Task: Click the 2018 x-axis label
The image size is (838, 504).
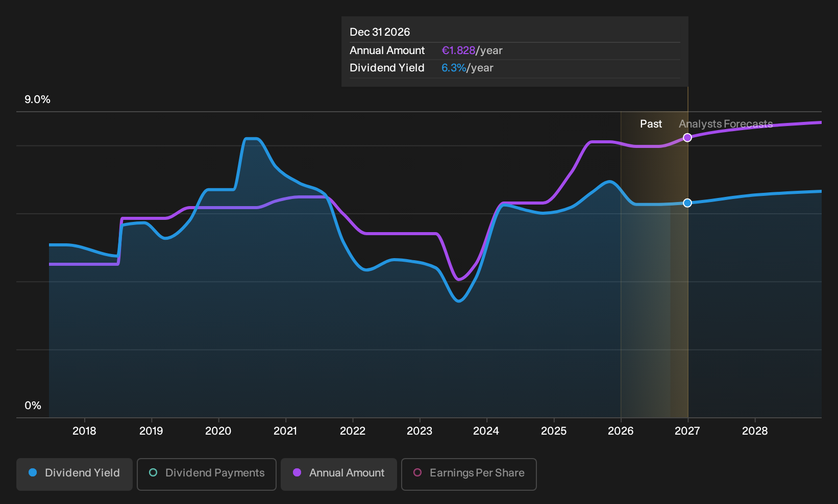Action: (84, 431)
